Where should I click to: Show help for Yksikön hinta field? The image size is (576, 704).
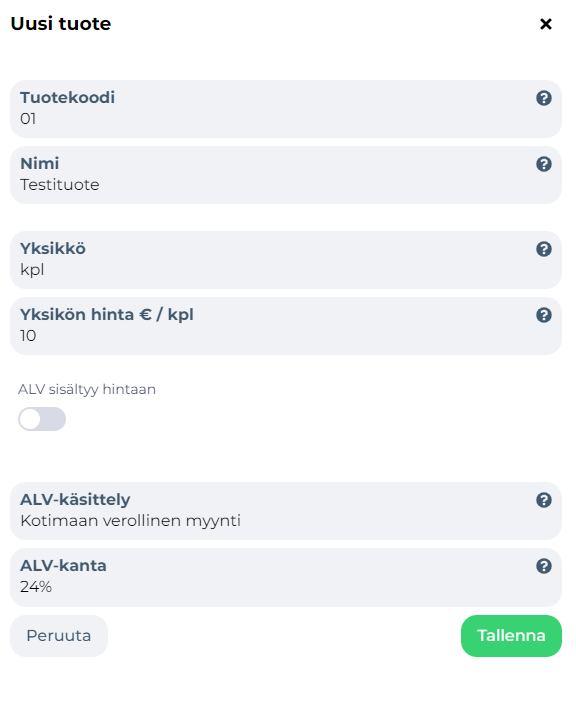point(544,315)
